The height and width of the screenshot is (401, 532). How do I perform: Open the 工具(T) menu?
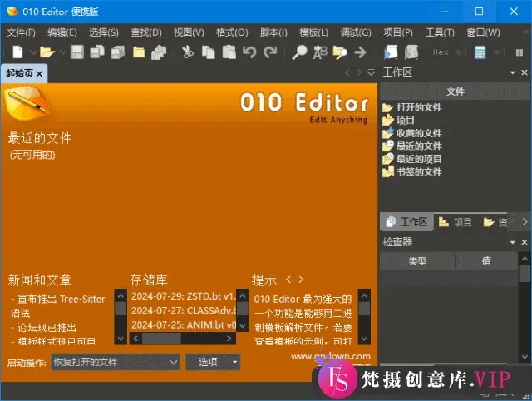(x=440, y=32)
